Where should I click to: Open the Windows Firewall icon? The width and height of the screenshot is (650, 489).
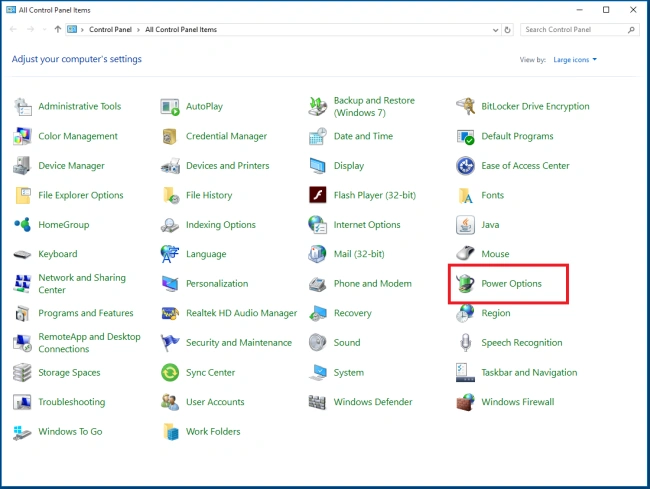click(465, 402)
